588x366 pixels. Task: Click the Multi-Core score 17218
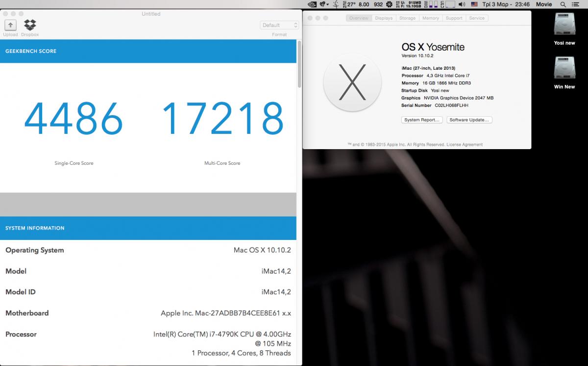point(222,119)
